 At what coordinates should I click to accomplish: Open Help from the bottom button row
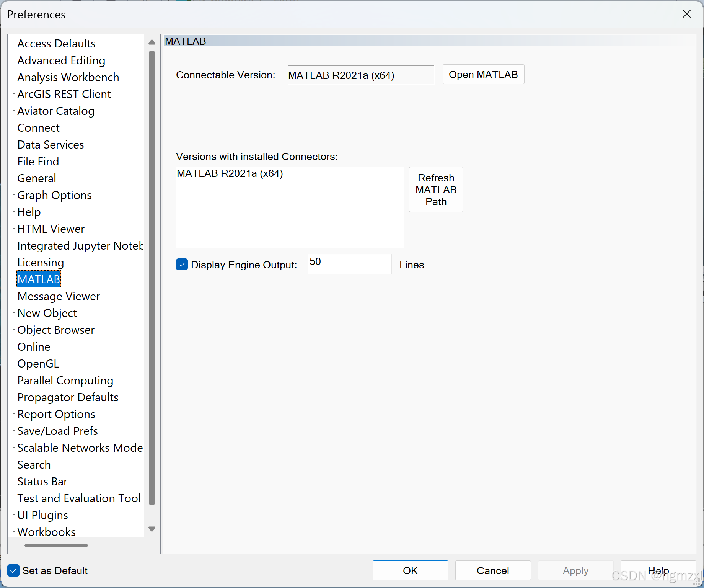[x=658, y=570]
